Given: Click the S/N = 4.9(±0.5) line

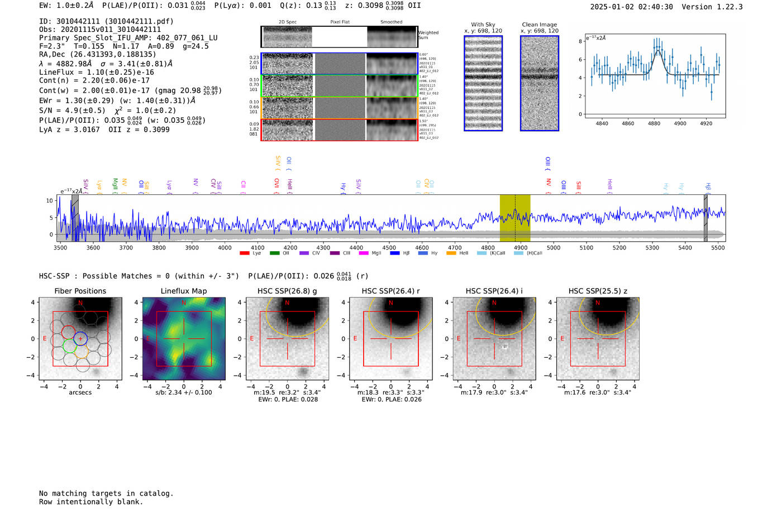Looking at the screenshot, I should pyautogui.click(x=108, y=110).
